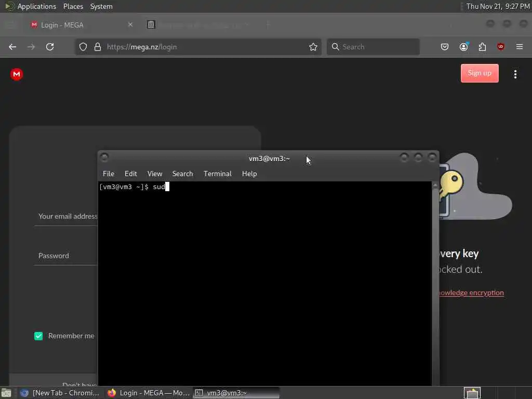This screenshot has width=532, height=399.
Task: Open terminal Edit menu
Action: [x=130, y=174]
